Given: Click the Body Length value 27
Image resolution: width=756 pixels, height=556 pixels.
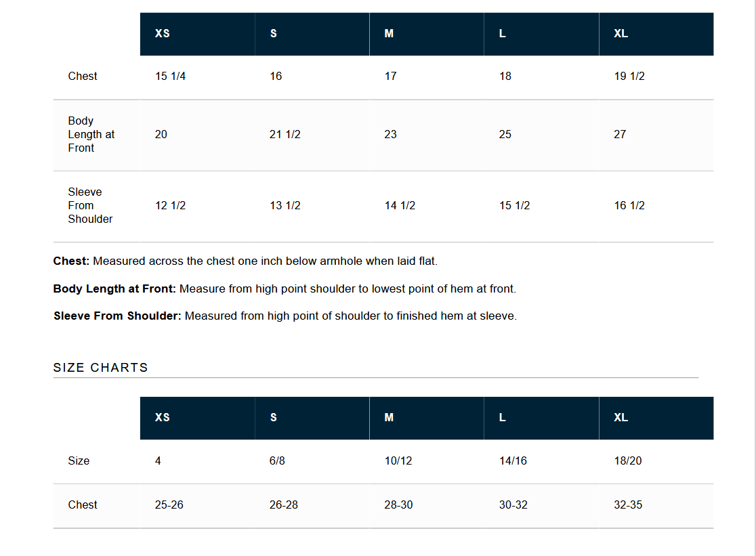Looking at the screenshot, I should coord(620,134).
